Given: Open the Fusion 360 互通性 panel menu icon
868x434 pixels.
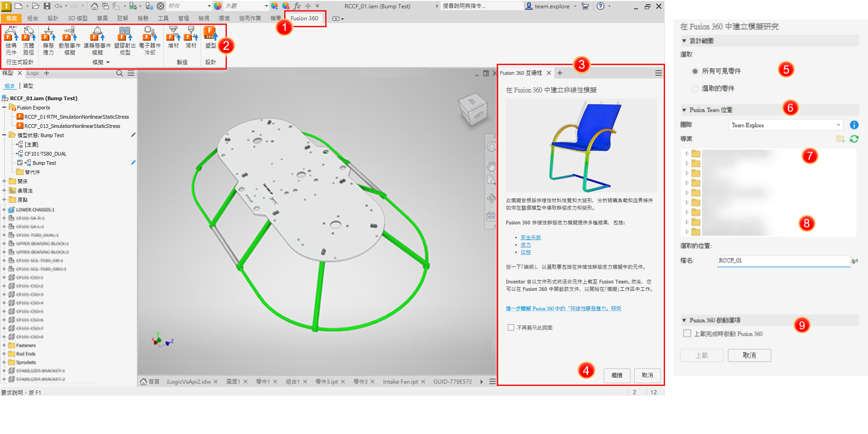Looking at the screenshot, I should click(x=659, y=73).
